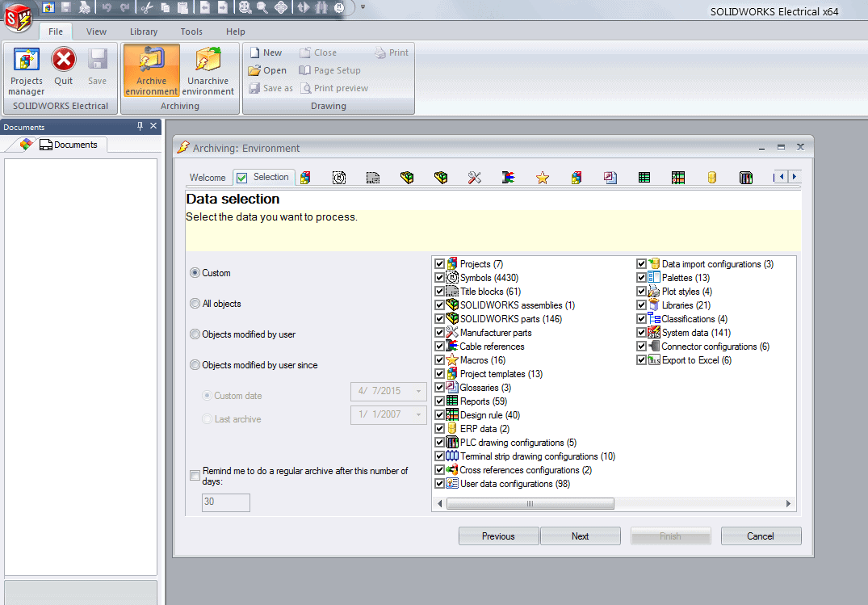Switch to the Library ribbon tab
The image size is (868, 605).
click(x=144, y=32)
